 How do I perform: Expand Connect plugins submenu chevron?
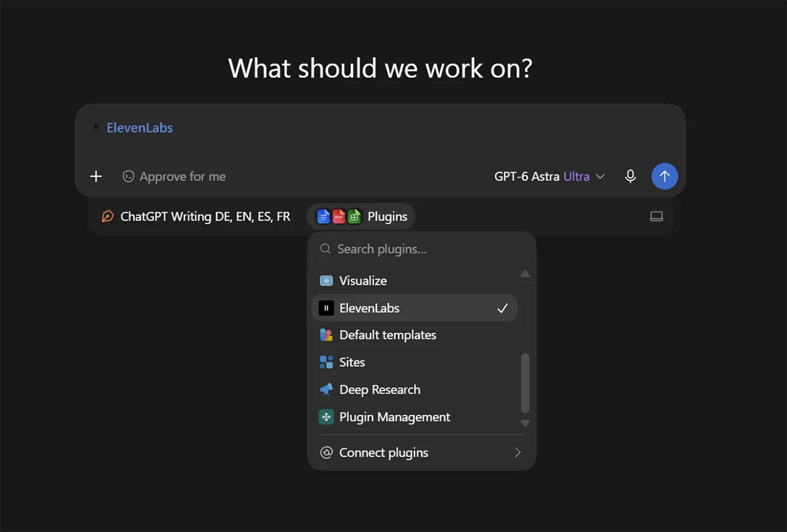517,453
